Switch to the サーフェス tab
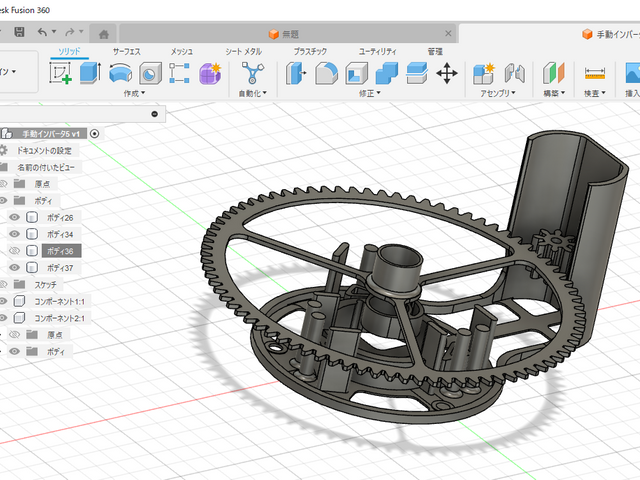Image resolution: width=640 pixels, height=480 pixels. click(x=127, y=50)
